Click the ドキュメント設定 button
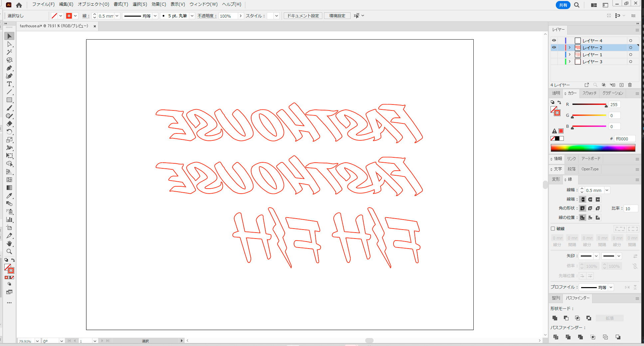Screen dimensions: 644x346 303,16
